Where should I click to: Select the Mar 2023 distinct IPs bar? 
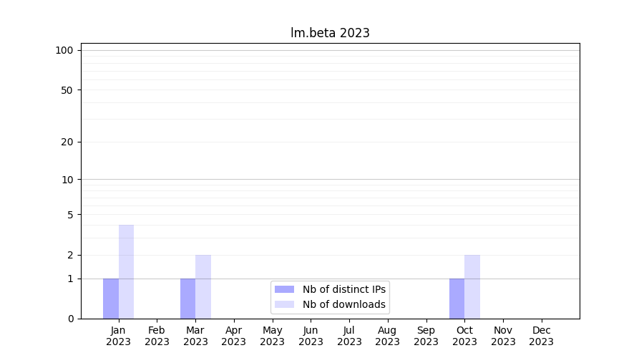pyautogui.click(x=187, y=299)
